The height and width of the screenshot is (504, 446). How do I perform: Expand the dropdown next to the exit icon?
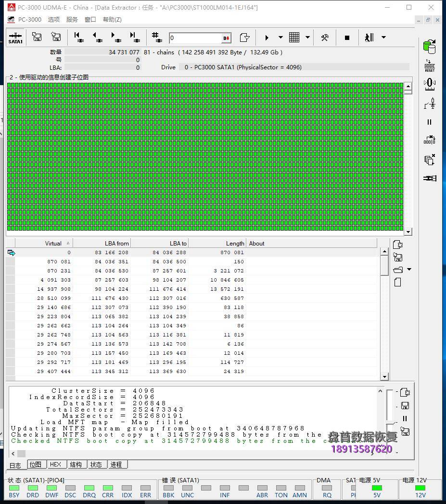383,37
